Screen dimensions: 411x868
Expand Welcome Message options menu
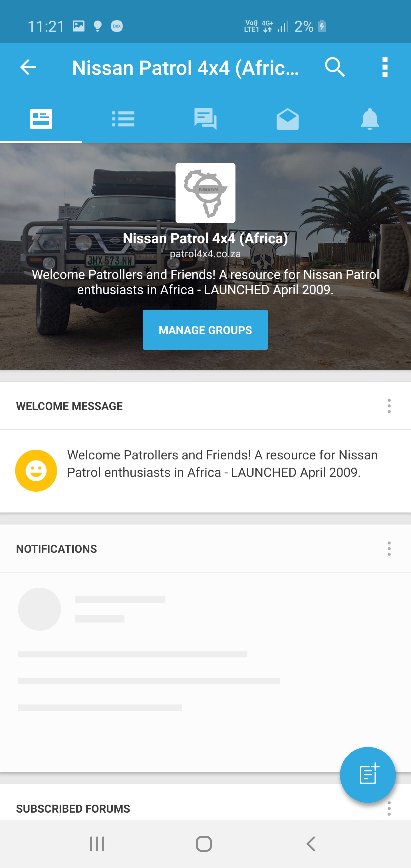tap(389, 406)
